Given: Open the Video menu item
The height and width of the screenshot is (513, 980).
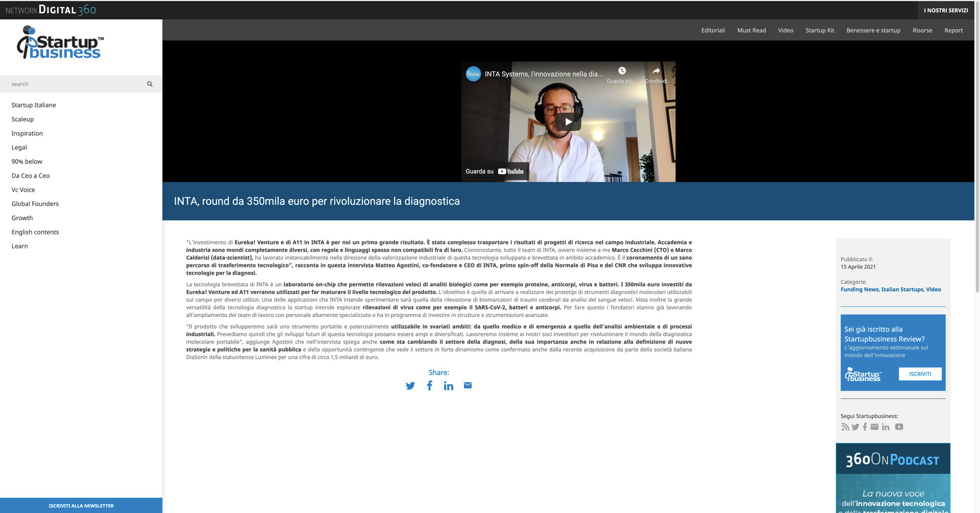Looking at the screenshot, I should [x=786, y=30].
